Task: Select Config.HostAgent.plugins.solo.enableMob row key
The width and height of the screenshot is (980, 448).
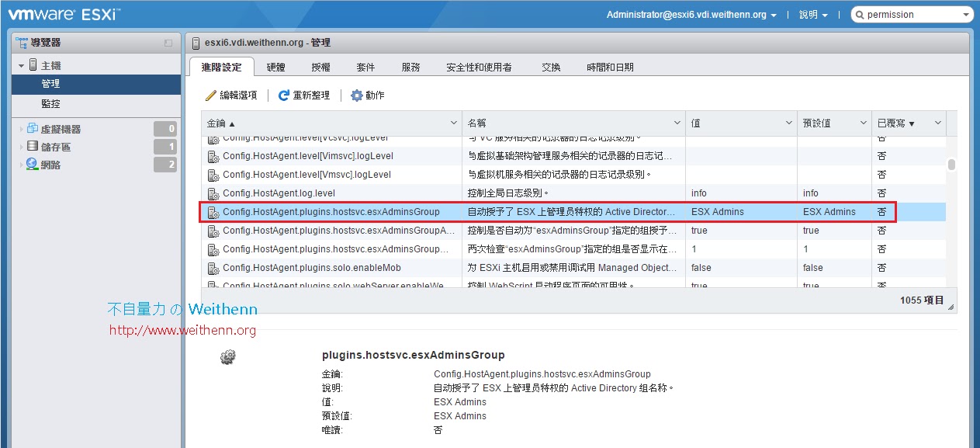Action: coord(312,268)
